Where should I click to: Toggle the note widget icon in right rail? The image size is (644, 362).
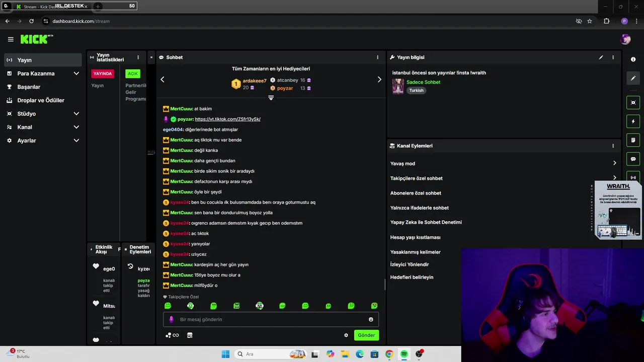(633, 140)
